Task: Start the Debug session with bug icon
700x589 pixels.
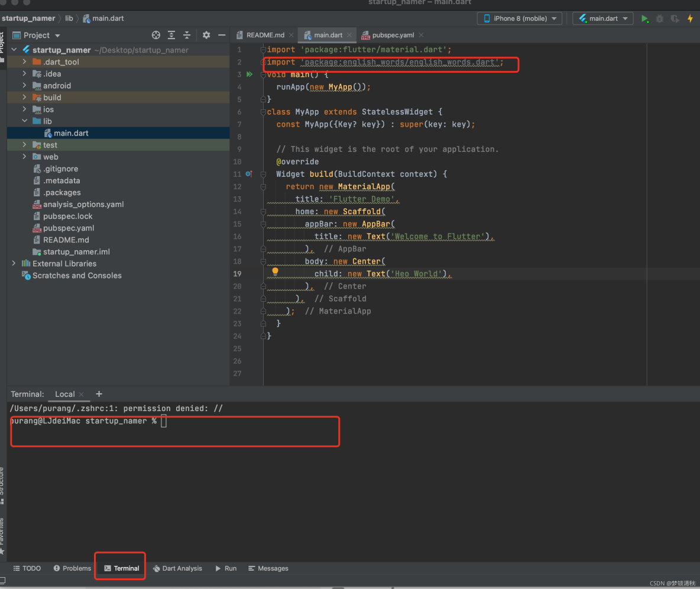Action: point(660,18)
